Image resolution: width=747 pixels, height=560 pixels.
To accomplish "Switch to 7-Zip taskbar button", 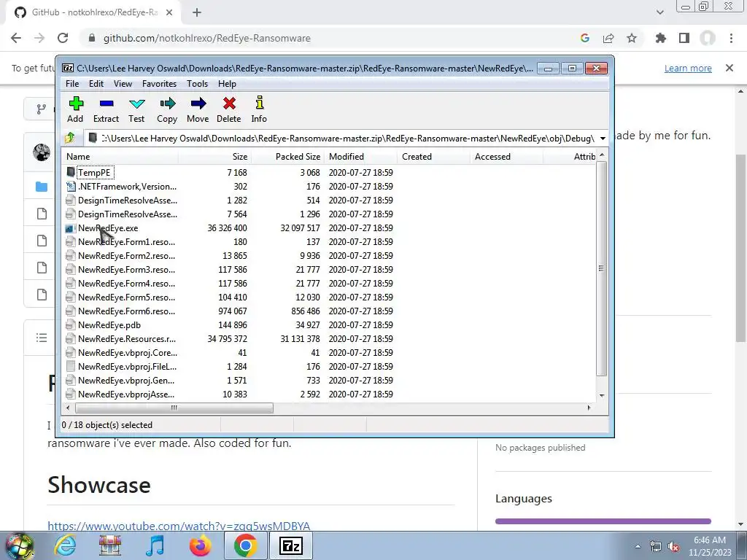I will [x=291, y=545].
